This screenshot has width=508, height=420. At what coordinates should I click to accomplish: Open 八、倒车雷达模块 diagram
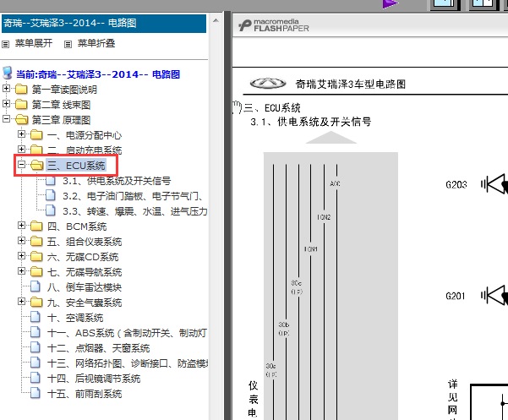(85, 287)
